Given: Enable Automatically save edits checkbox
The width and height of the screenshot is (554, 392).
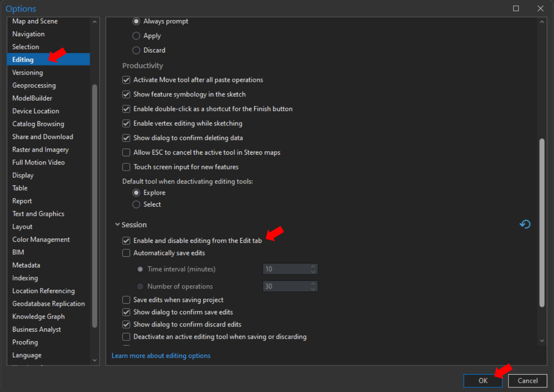Looking at the screenshot, I should tap(126, 253).
